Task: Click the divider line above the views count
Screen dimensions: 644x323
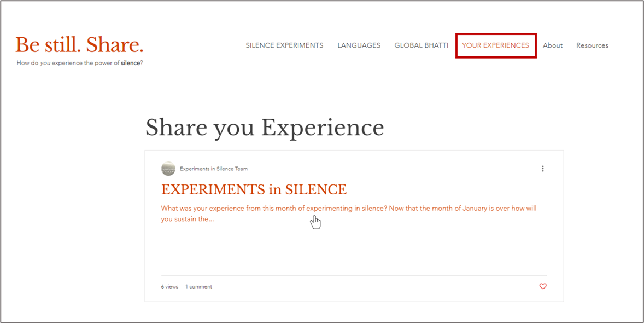Action: [353, 275]
